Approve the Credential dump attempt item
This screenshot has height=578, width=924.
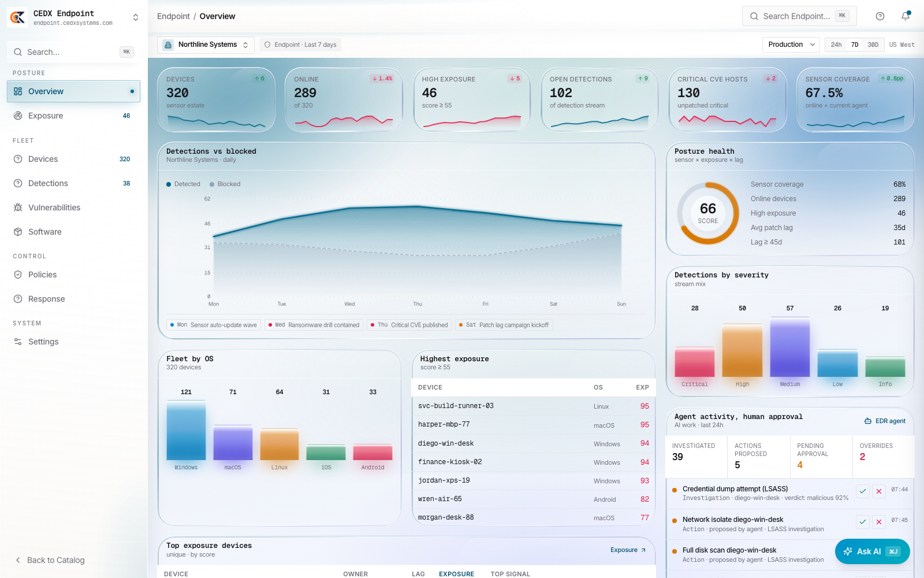[x=863, y=491]
